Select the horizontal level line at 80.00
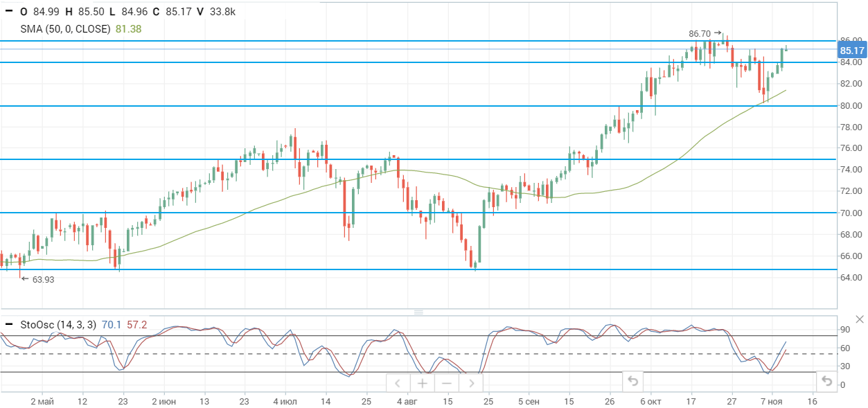 (x=418, y=106)
